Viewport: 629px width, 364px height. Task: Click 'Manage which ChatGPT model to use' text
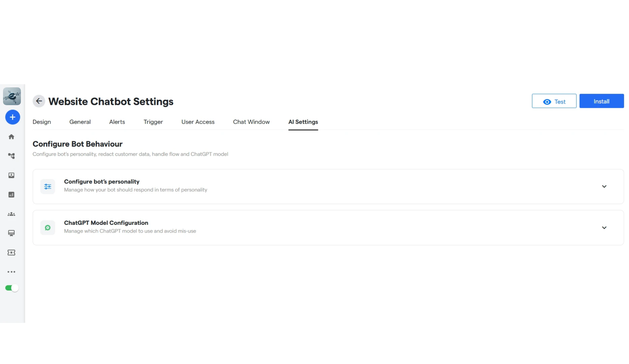click(130, 231)
